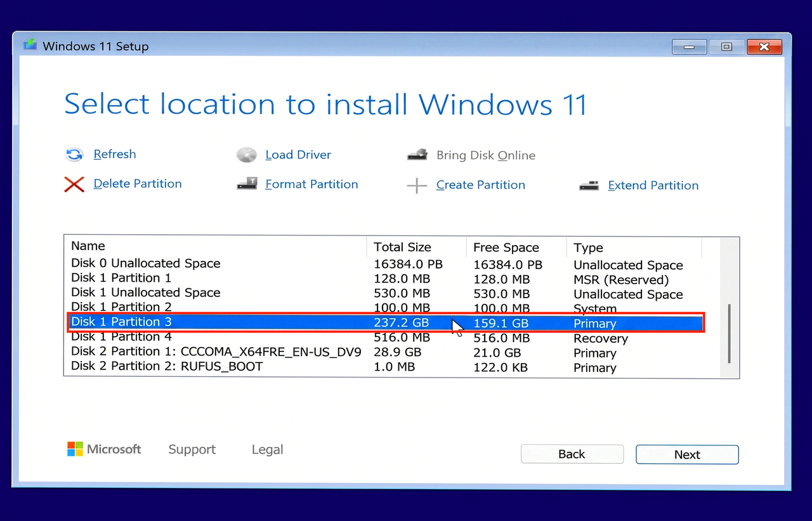Click the 16384.0 PB total size cell
Image resolution: width=812 pixels, height=521 pixels.
408,264
